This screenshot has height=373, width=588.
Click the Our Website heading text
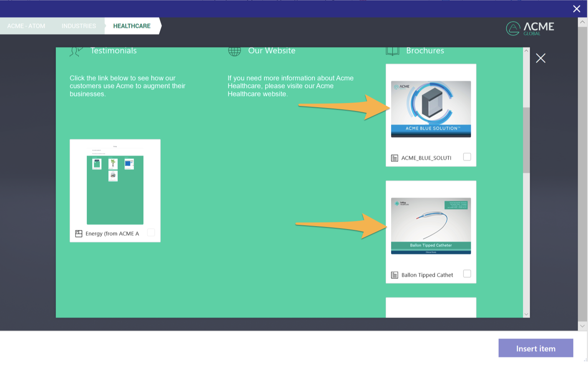click(272, 51)
